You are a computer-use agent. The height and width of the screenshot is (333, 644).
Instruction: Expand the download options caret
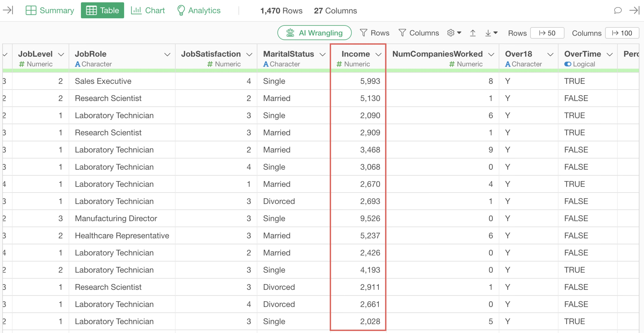[x=496, y=33]
